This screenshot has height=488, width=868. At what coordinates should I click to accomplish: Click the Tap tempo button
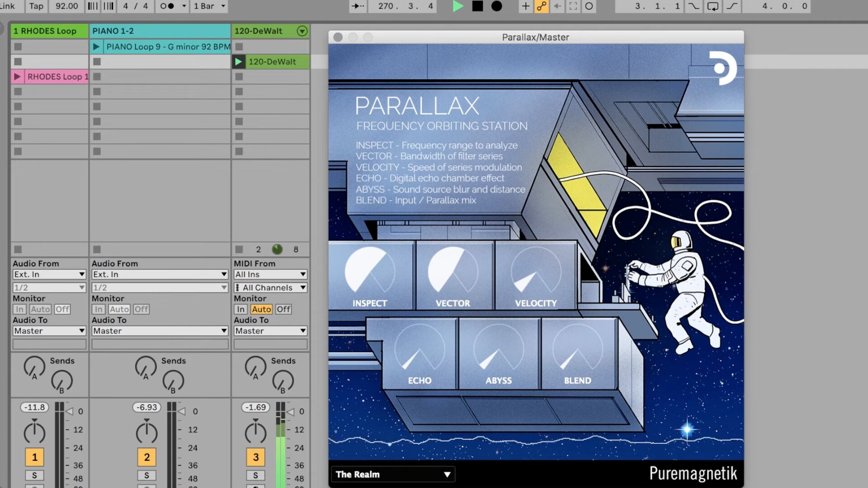click(x=36, y=6)
